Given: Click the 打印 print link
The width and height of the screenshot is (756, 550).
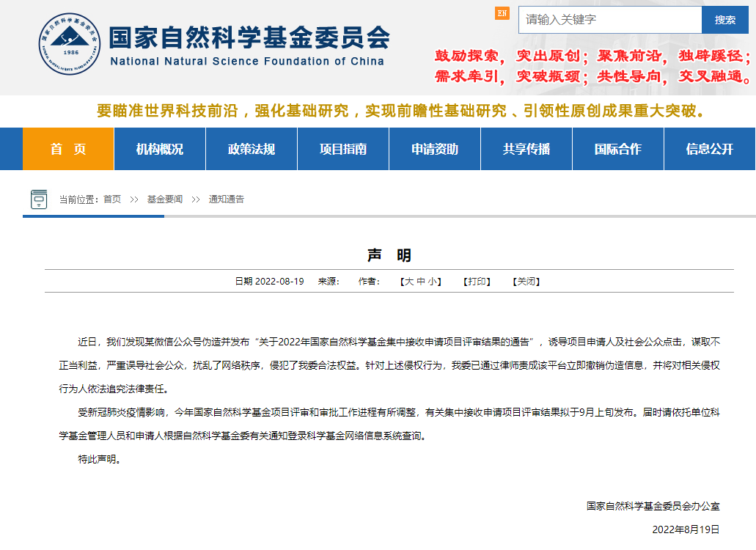Looking at the screenshot, I should [477, 282].
